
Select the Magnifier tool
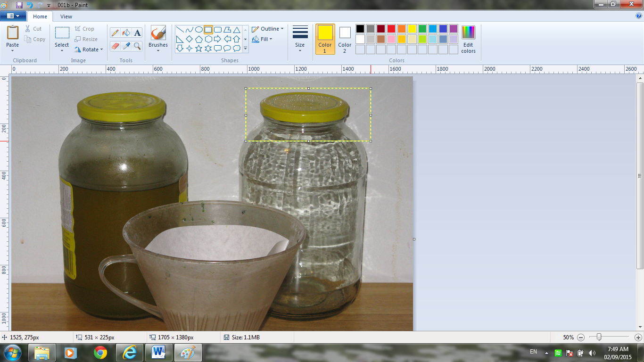[137, 46]
